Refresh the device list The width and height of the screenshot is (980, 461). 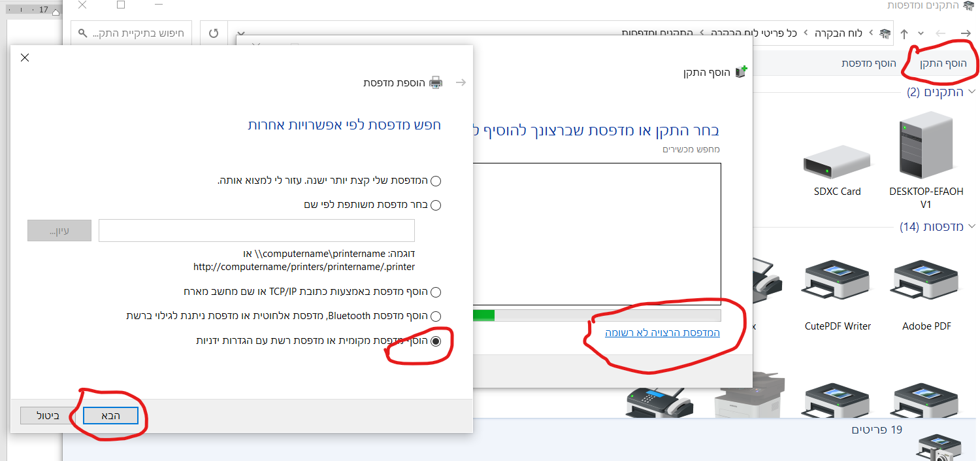(214, 32)
